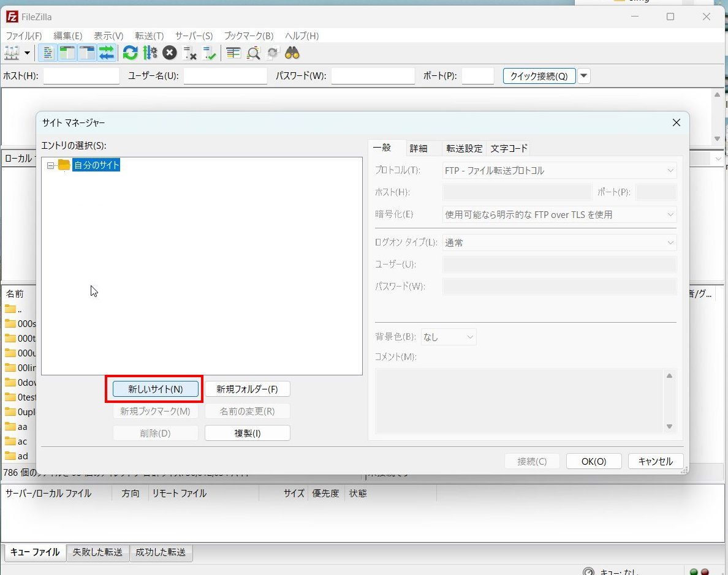Collapse the 自分のサイト tree node
Viewport: 728px width, 575px height.
[x=50, y=166]
